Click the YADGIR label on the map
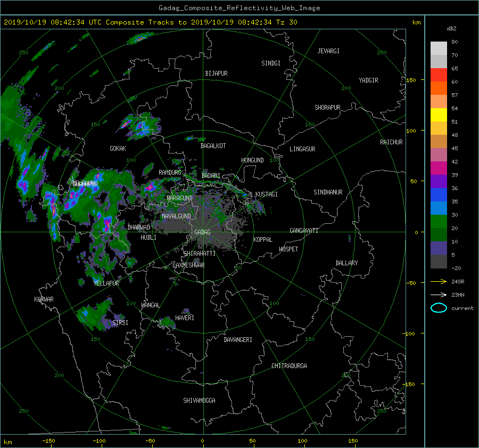The image size is (479, 448). [x=368, y=80]
